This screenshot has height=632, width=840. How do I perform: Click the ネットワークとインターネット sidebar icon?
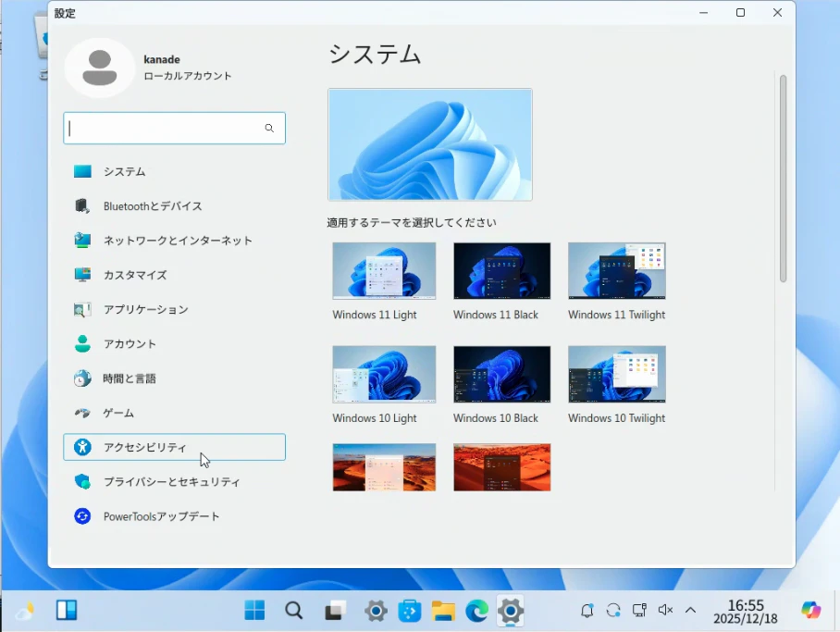[82, 241]
